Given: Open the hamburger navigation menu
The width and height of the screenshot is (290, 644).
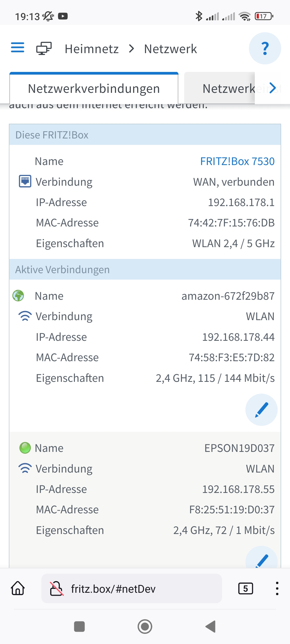Looking at the screenshot, I should pos(18,48).
